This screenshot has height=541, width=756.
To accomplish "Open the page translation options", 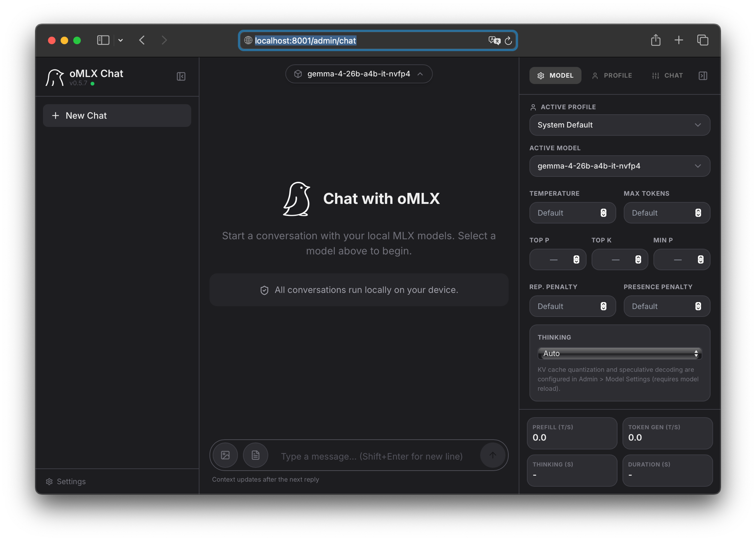I will pyautogui.click(x=494, y=40).
